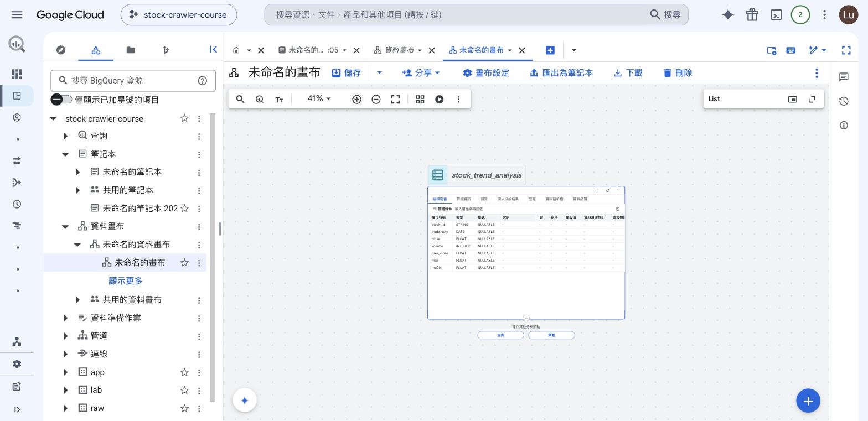Image resolution: width=868 pixels, height=421 pixels.
Task: Star the lab dataset
Action: pos(184,390)
